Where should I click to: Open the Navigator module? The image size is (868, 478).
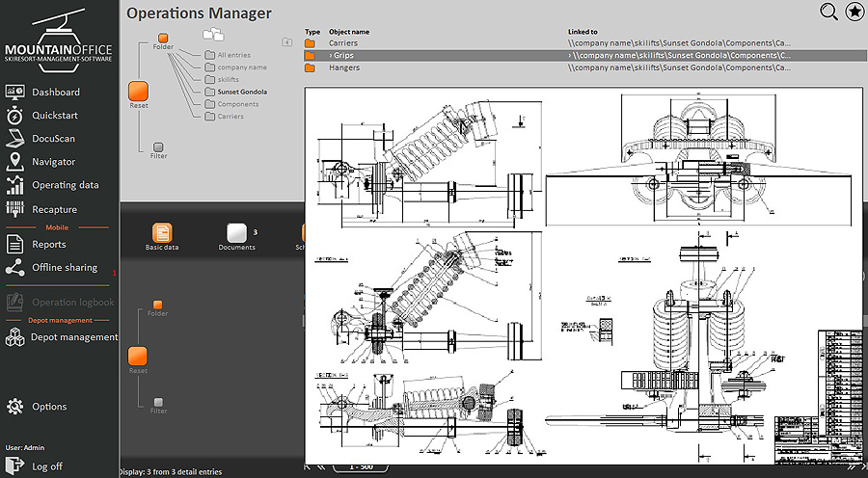[x=53, y=162]
